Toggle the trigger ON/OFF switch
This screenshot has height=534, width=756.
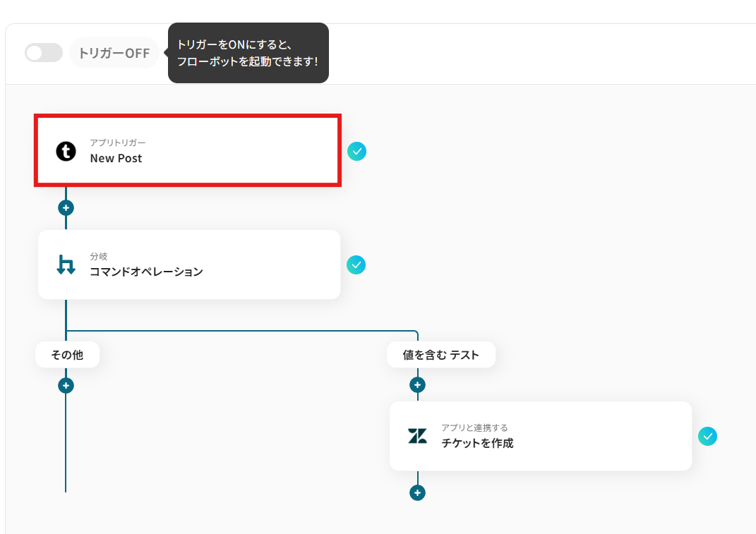(x=43, y=52)
